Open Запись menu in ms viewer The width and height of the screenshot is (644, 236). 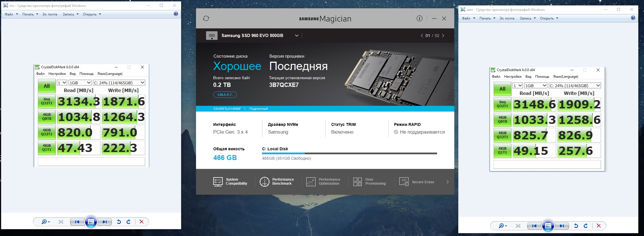pos(71,14)
